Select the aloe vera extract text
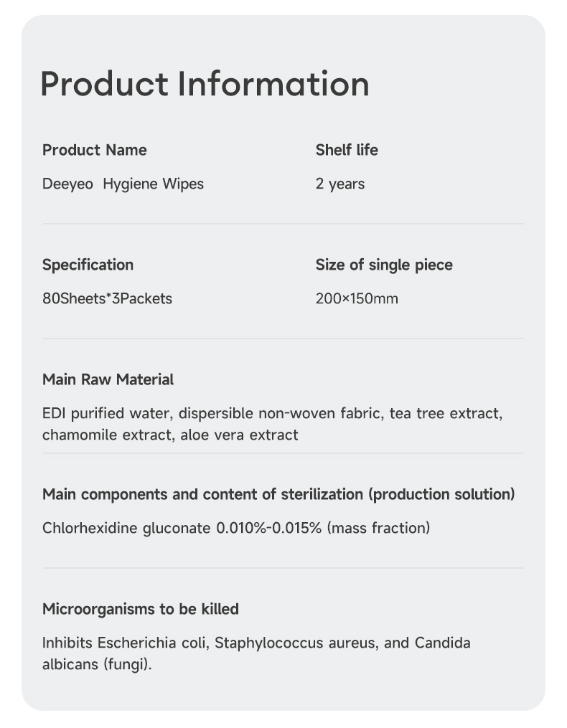567x728 pixels. point(239,435)
